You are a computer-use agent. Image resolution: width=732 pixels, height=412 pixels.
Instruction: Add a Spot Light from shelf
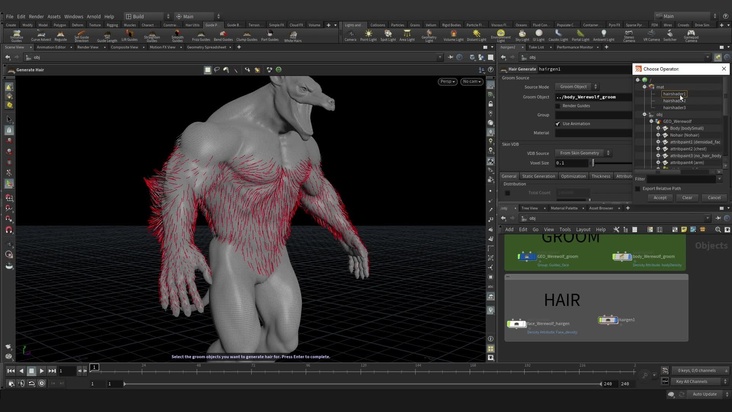pos(387,35)
